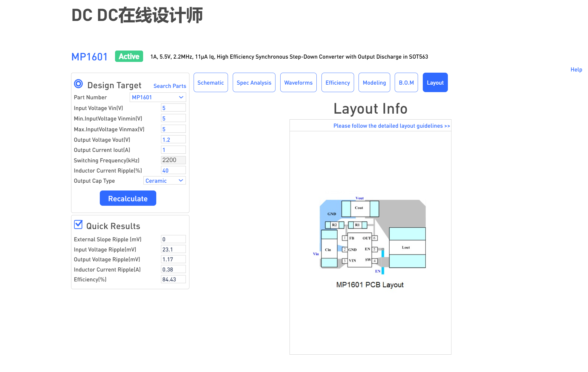This screenshot has height=372, width=588.
Task: Click the MP1601 part title link
Action: (89, 57)
